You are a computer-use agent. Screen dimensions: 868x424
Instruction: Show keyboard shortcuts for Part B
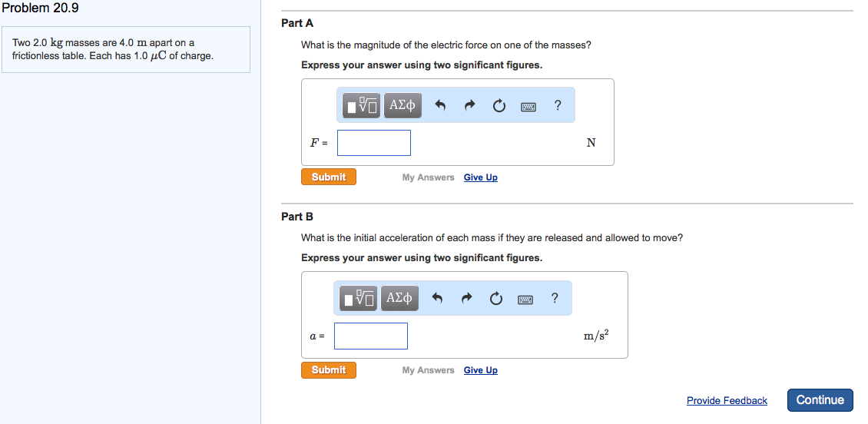(x=525, y=299)
